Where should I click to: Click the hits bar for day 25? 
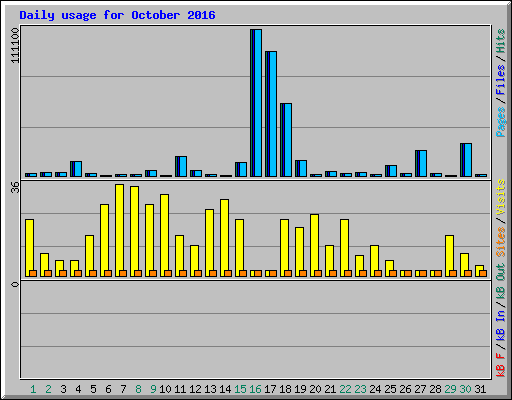tap(391, 171)
